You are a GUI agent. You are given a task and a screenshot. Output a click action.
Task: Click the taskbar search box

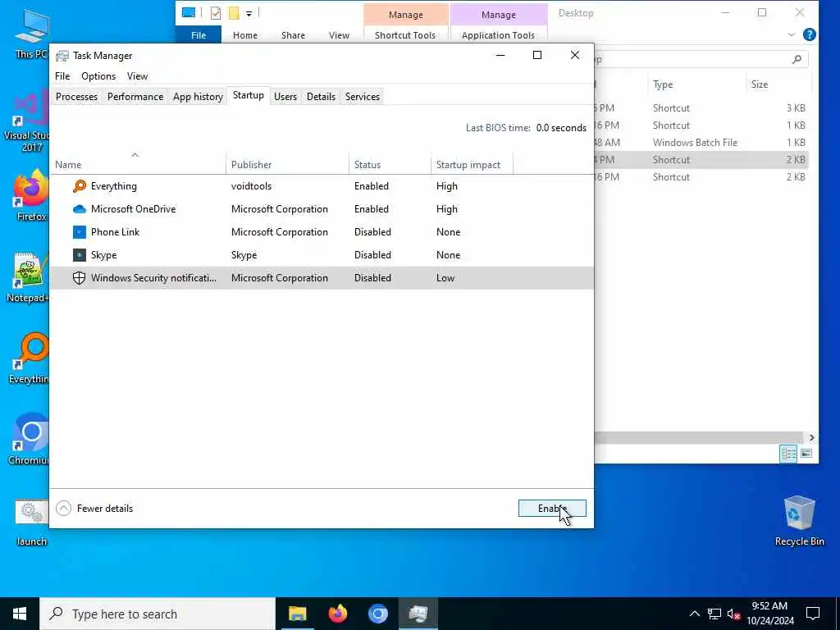click(x=157, y=614)
